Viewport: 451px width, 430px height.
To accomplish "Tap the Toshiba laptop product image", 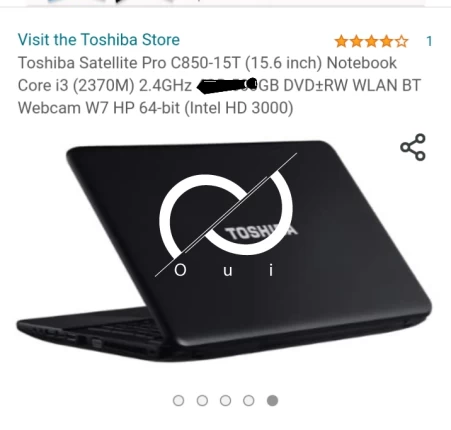I will (x=224, y=251).
